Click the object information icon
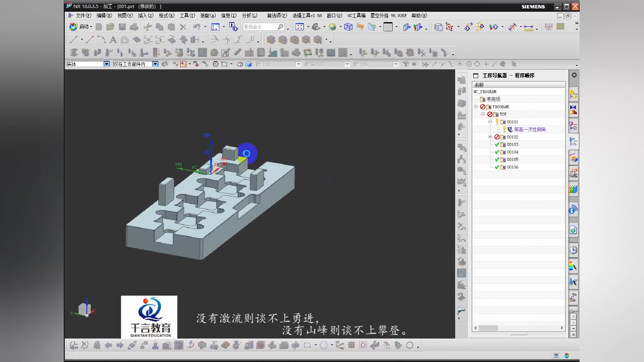 point(233,27)
